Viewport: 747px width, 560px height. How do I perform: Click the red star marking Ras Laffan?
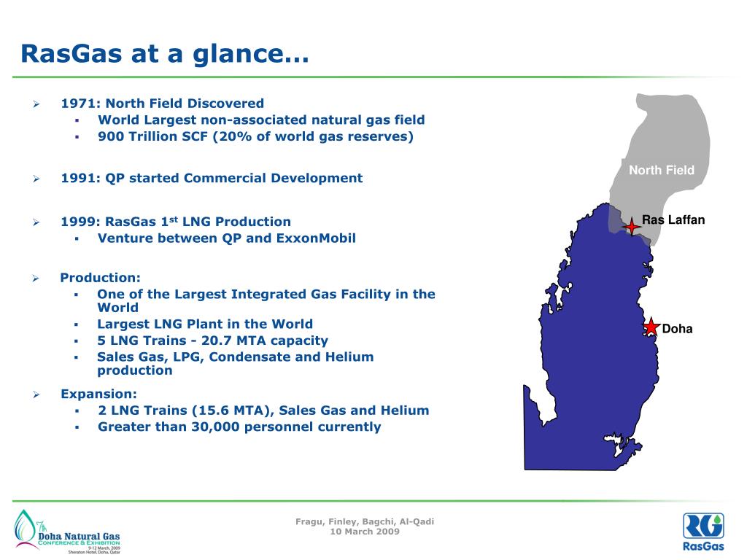tap(631, 226)
